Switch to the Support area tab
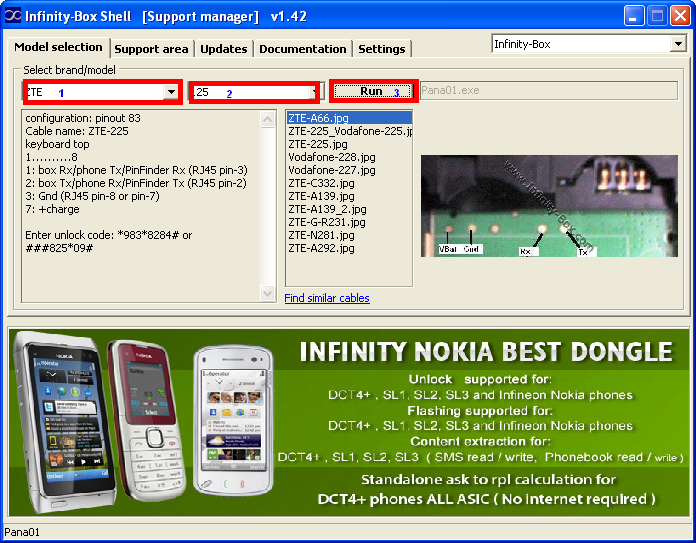Viewport: 696px width, 543px height. coord(151,49)
